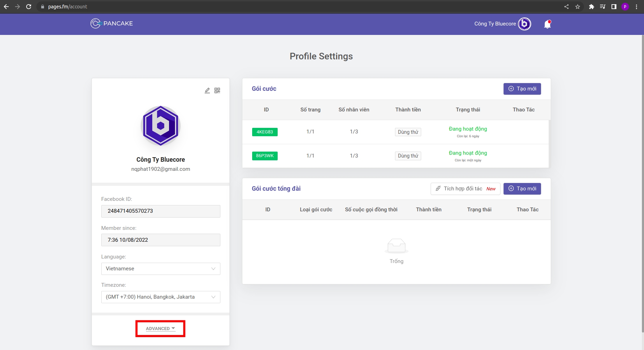Click the Bluecore avatar in header
The width and height of the screenshot is (644, 350).
524,24
